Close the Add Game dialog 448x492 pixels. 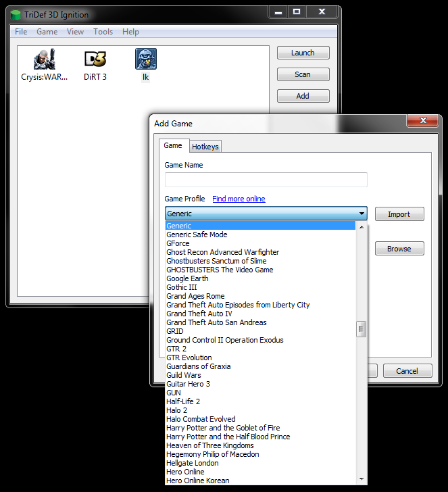point(424,120)
